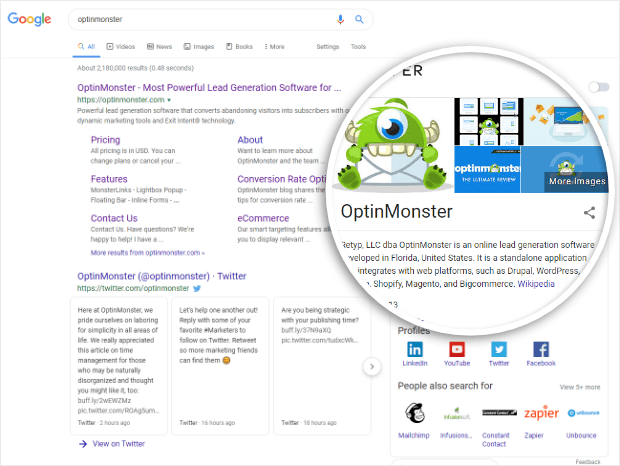This screenshot has width=620, height=466.
Task: Open Mailchimp related search logo
Action: tap(414, 413)
